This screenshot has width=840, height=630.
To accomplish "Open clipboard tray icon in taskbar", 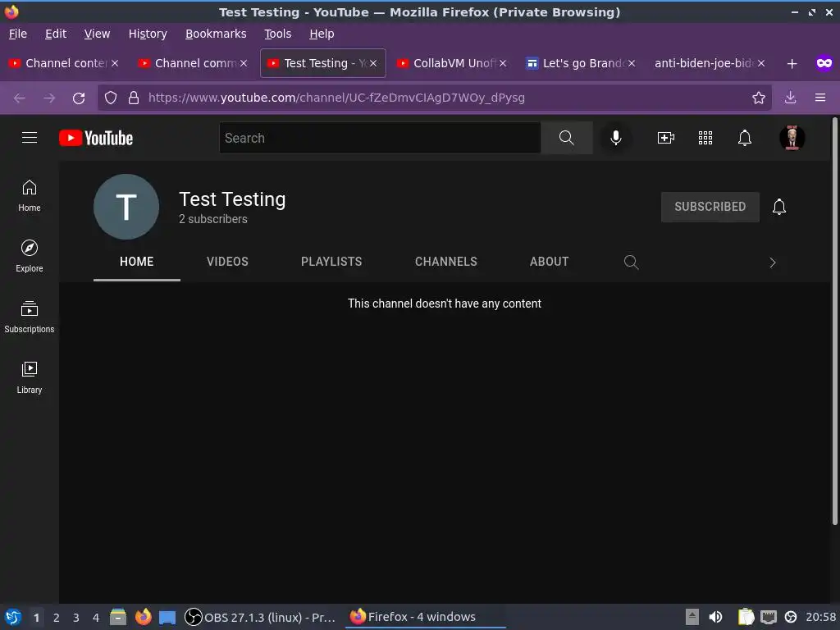I will click(746, 617).
